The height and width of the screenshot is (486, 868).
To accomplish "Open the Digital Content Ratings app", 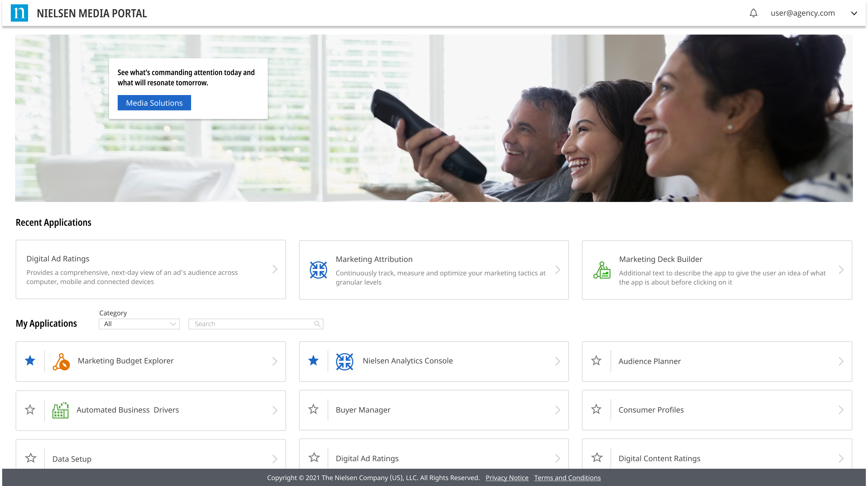I will click(659, 458).
